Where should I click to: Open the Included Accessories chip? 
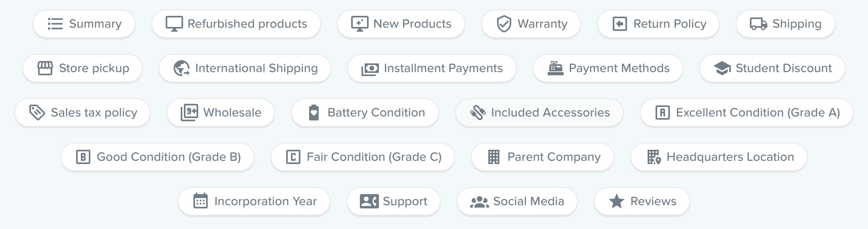539,113
